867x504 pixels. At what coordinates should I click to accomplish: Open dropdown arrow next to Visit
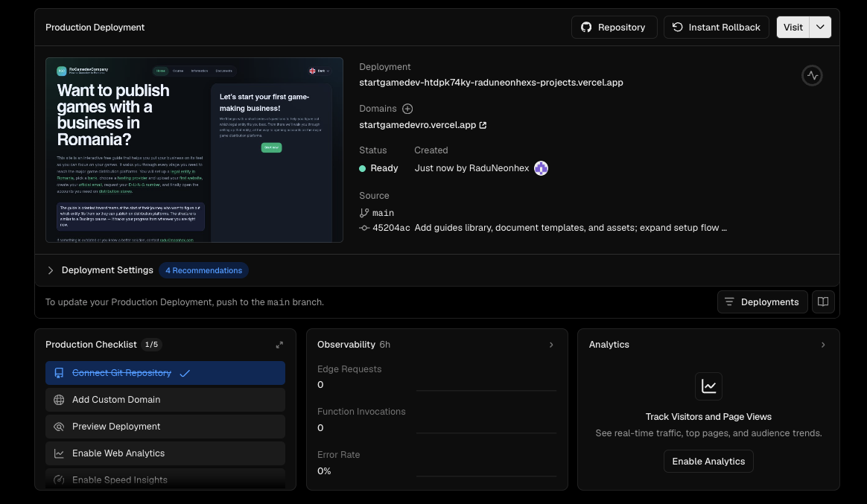(821, 27)
